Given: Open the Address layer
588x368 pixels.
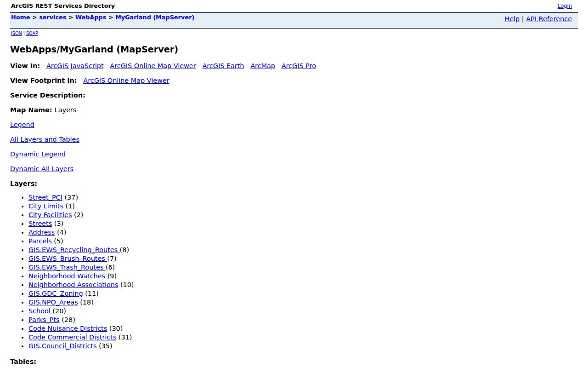Looking at the screenshot, I should point(41,232).
